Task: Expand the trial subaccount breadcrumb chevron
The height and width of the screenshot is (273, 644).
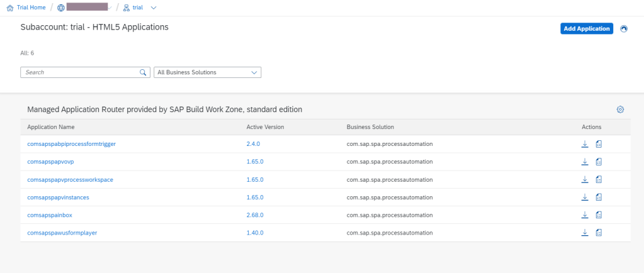Action: pos(154,7)
